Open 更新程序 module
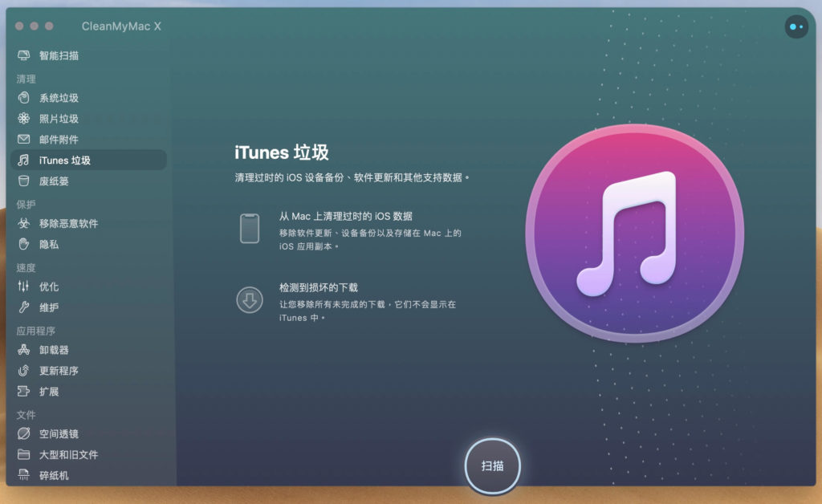This screenshot has width=822, height=504. tap(59, 371)
